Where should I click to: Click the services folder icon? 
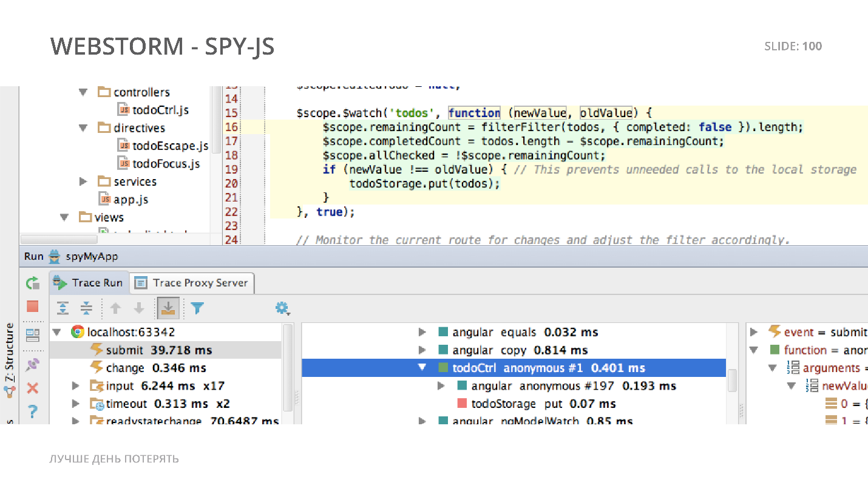tap(104, 181)
